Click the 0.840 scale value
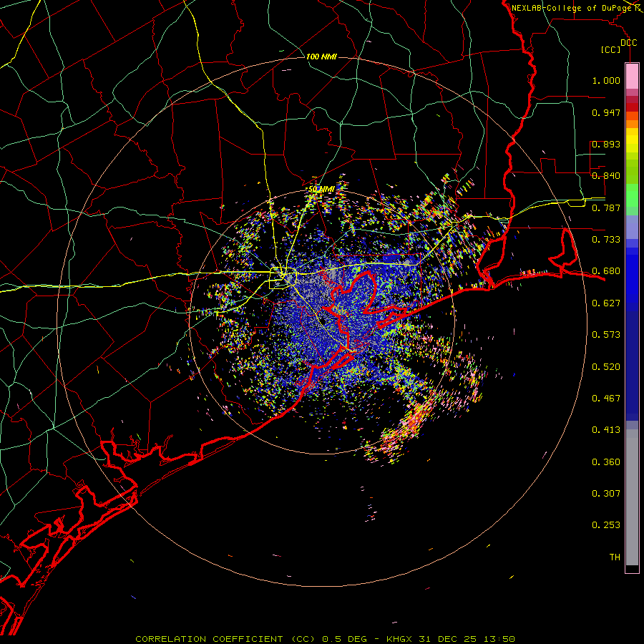The width and height of the screenshot is (644, 644). tap(606, 176)
